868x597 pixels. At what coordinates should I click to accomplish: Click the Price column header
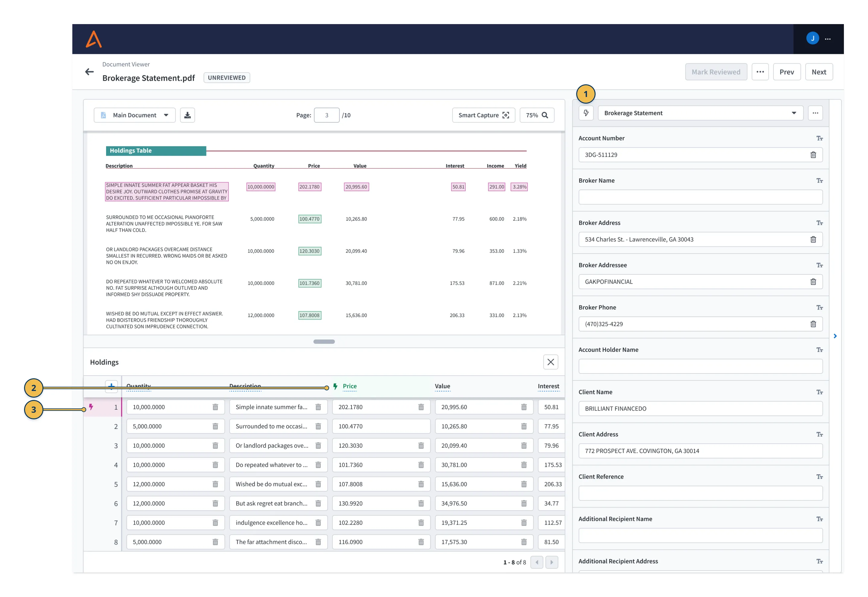[x=349, y=386]
